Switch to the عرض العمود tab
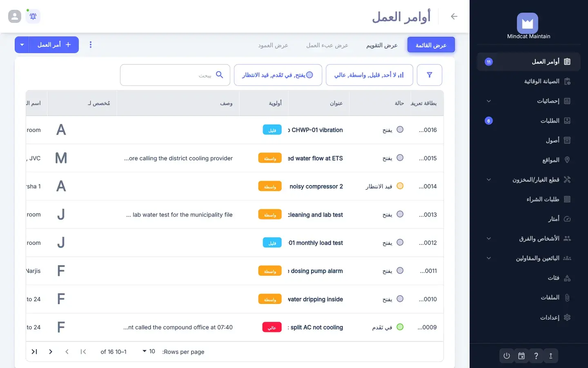 pyautogui.click(x=273, y=45)
